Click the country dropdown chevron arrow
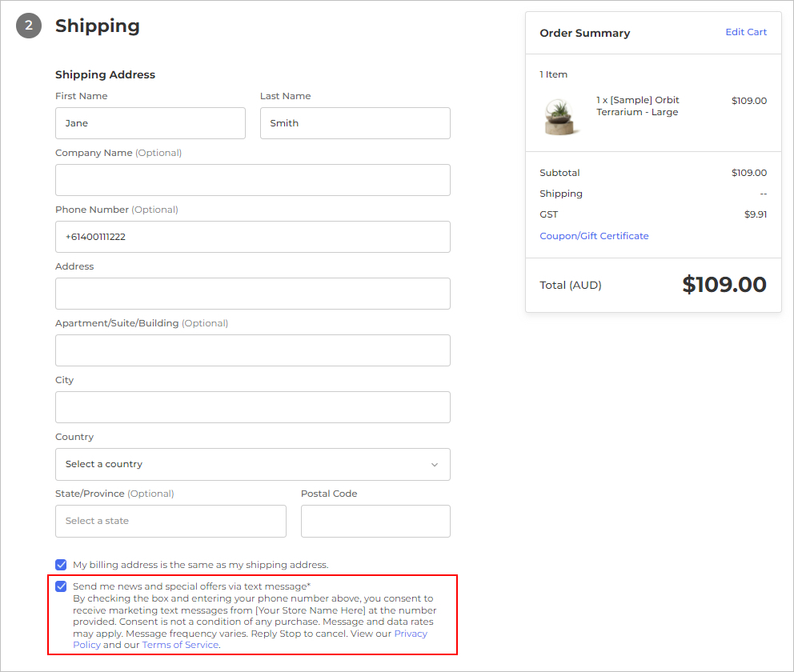 pyautogui.click(x=435, y=464)
